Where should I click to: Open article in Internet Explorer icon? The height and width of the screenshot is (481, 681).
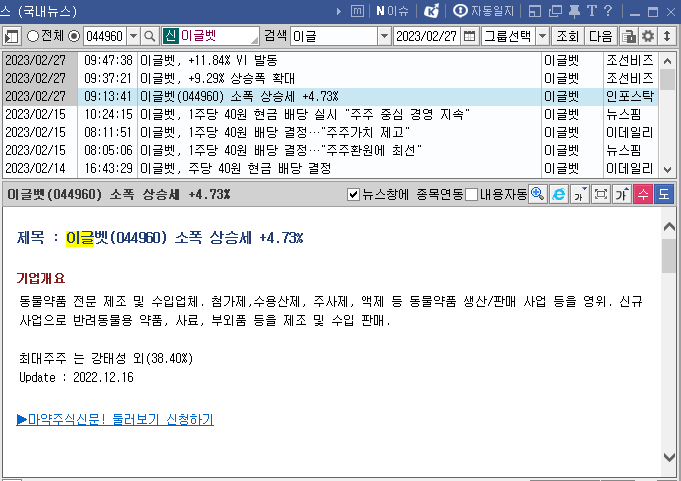[x=559, y=194]
